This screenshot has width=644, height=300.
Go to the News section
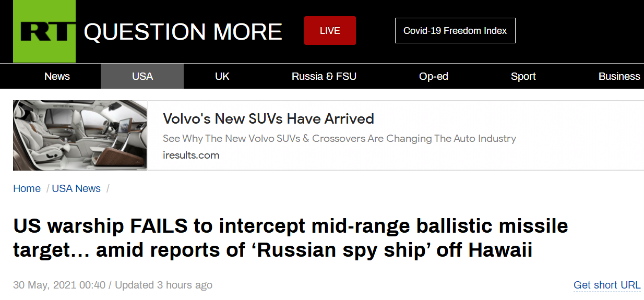[57, 76]
